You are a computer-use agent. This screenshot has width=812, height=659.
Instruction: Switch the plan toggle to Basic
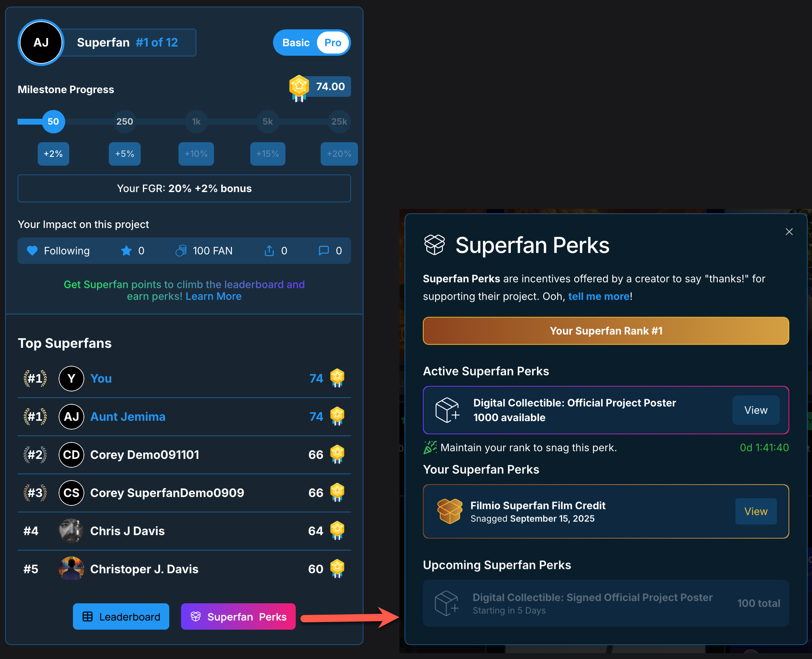pyautogui.click(x=296, y=43)
